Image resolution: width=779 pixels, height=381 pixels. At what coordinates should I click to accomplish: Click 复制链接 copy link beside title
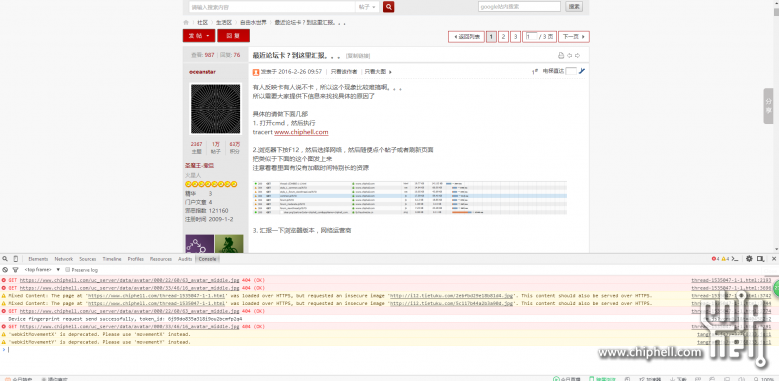[358, 56]
